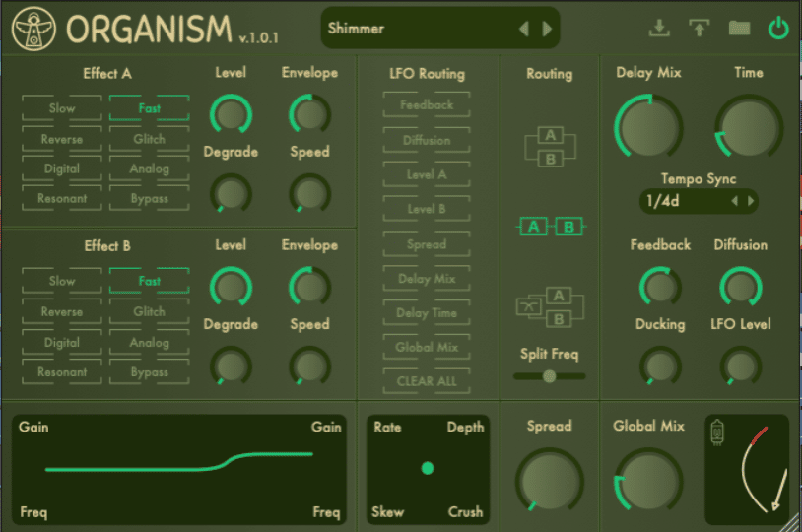Click the green Gain/Freq EQ curve

click(x=179, y=462)
